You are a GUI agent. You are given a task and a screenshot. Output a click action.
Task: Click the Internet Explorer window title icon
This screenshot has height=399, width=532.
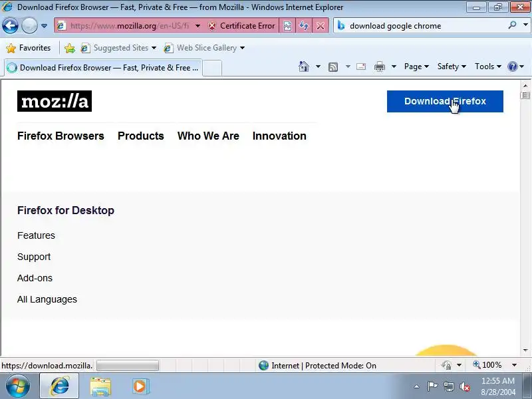[7, 7]
